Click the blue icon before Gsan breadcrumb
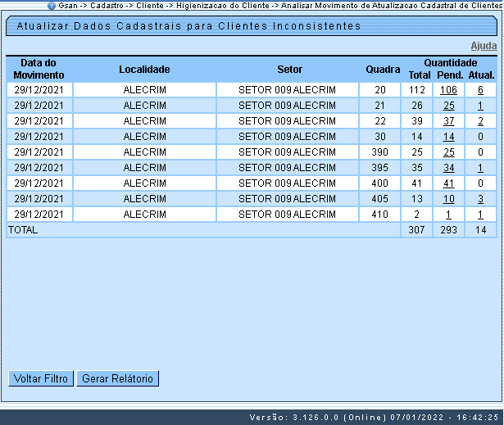 [x=52, y=5]
